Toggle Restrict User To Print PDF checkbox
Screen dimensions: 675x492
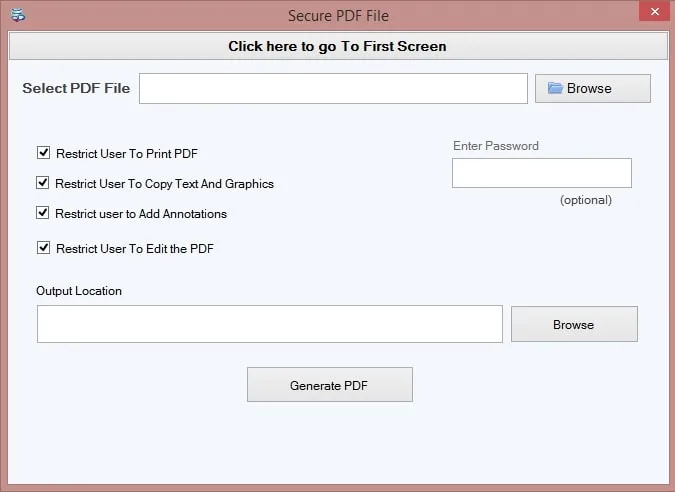43,153
